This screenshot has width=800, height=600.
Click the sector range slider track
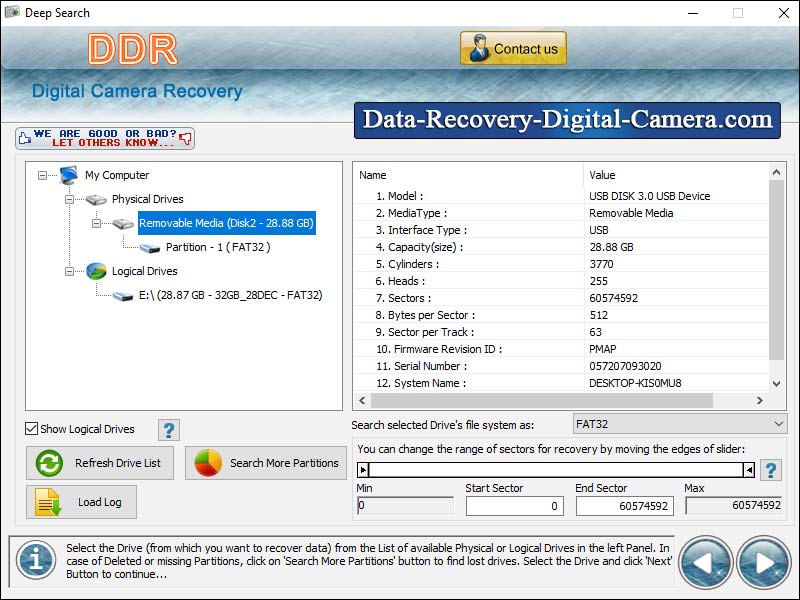tap(556, 470)
